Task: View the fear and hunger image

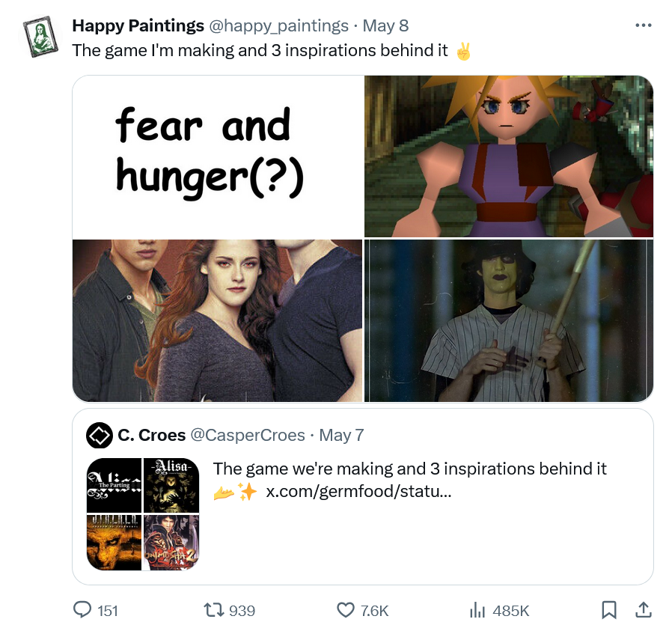Action: (x=218, y=156)
